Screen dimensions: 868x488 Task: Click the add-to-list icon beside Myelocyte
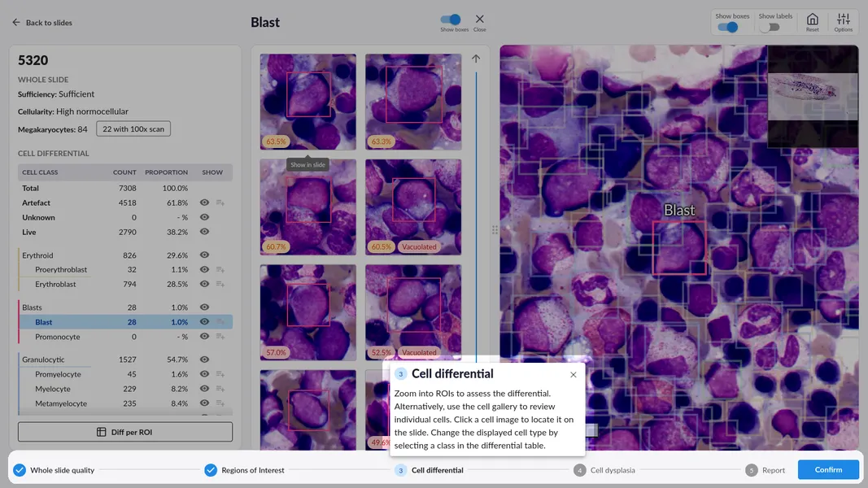tap(220, 389)
